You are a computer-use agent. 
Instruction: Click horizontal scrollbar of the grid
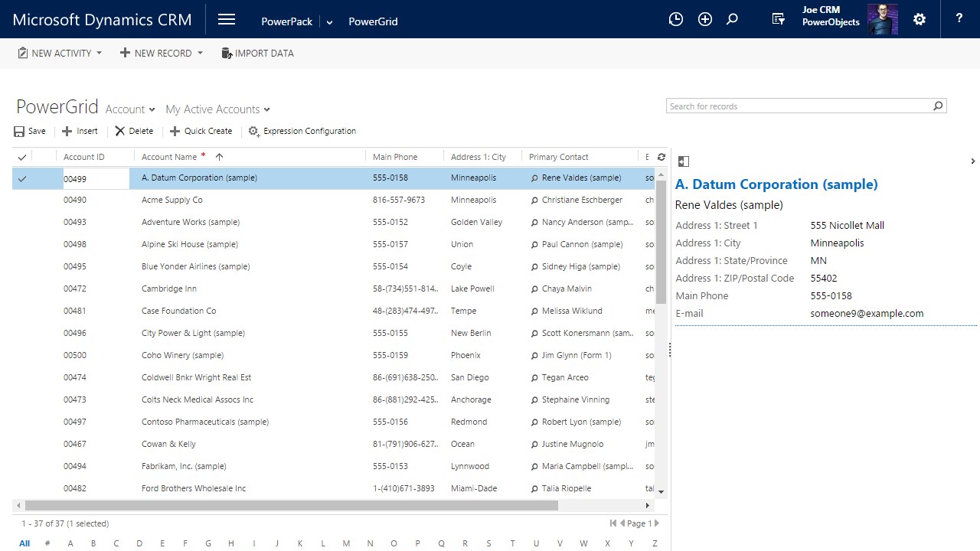point(292,505)
